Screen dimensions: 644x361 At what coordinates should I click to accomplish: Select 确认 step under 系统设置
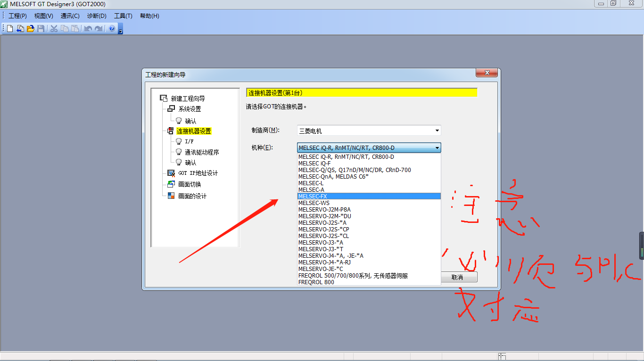point(190,121)
